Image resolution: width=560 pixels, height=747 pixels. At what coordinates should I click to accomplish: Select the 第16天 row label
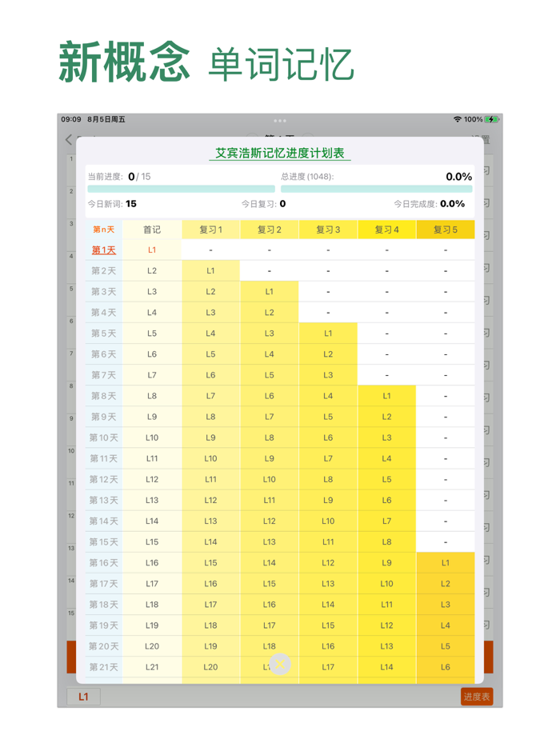[103, 562]
